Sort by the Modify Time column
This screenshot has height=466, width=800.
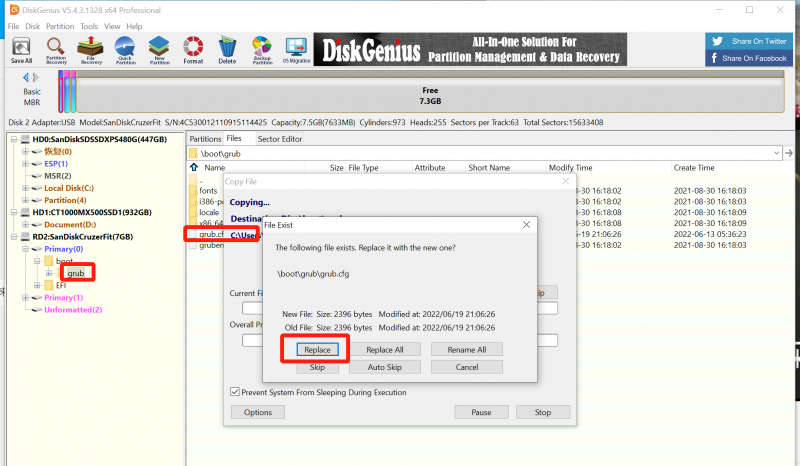570,167
